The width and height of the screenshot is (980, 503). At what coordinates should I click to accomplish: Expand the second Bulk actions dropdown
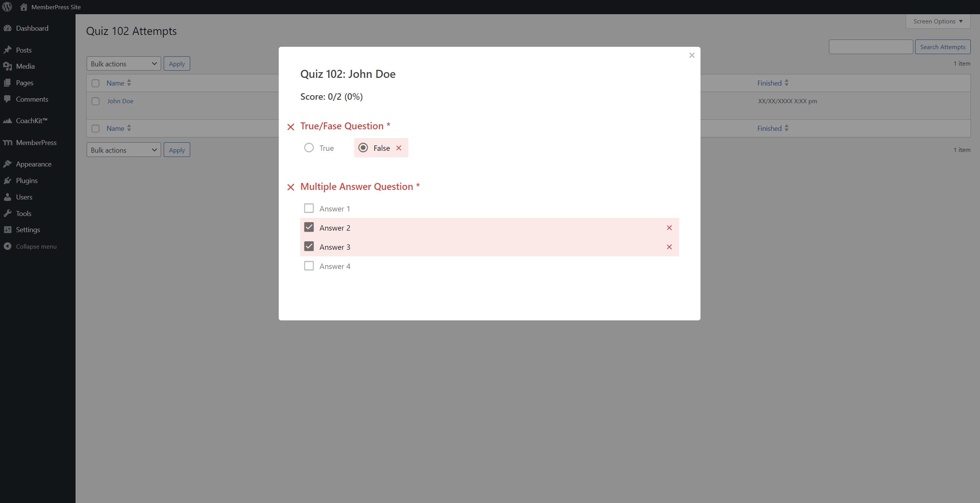(124, 150)
